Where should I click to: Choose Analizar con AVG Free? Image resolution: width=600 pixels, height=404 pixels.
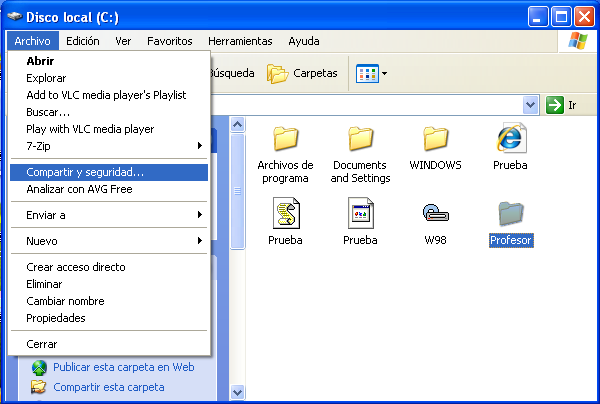click(x=79, y=189)
